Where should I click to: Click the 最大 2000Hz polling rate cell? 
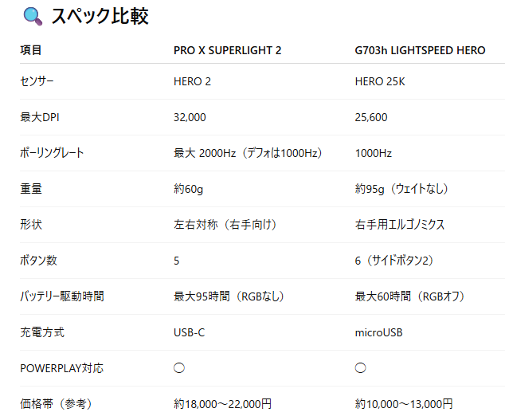coord(248,153)
